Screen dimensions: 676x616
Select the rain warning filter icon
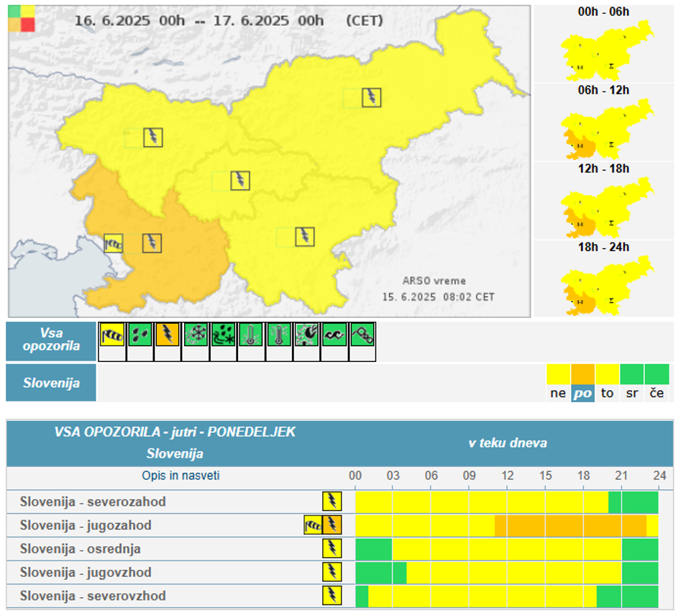point(140,335)
